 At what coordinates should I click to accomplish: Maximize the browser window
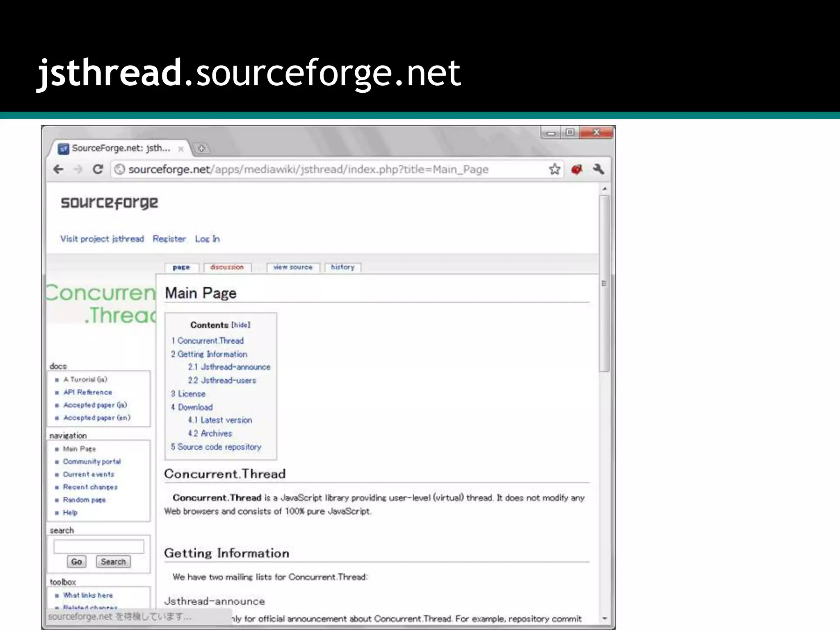click(570, 132)
